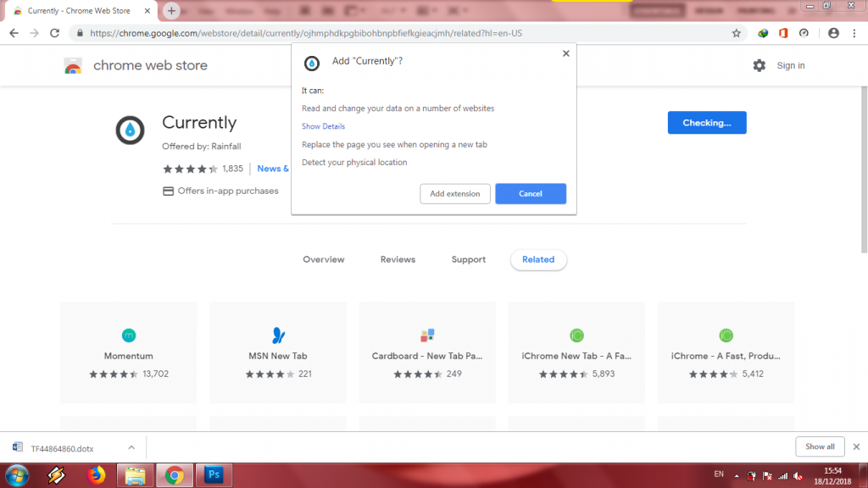Click the Offers in-app purchases card icon

point(169,191)
